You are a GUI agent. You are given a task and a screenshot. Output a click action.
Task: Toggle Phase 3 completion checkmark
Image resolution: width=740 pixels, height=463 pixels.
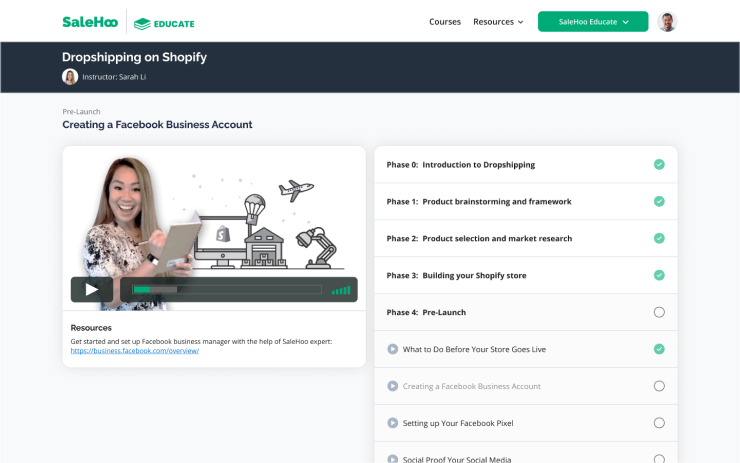[659, 275]
